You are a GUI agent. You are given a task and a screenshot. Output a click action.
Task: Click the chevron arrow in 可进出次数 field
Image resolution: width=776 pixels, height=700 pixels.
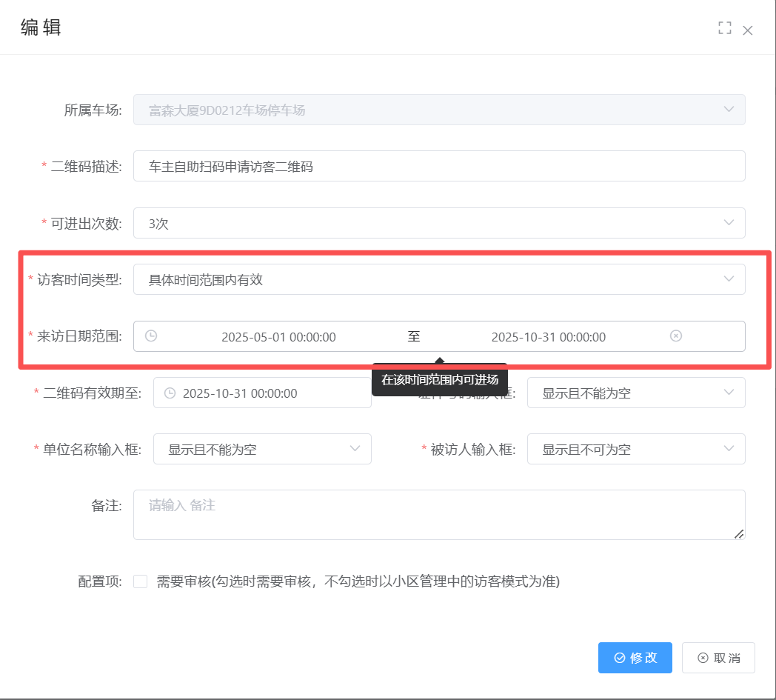[x=729, y=222]
